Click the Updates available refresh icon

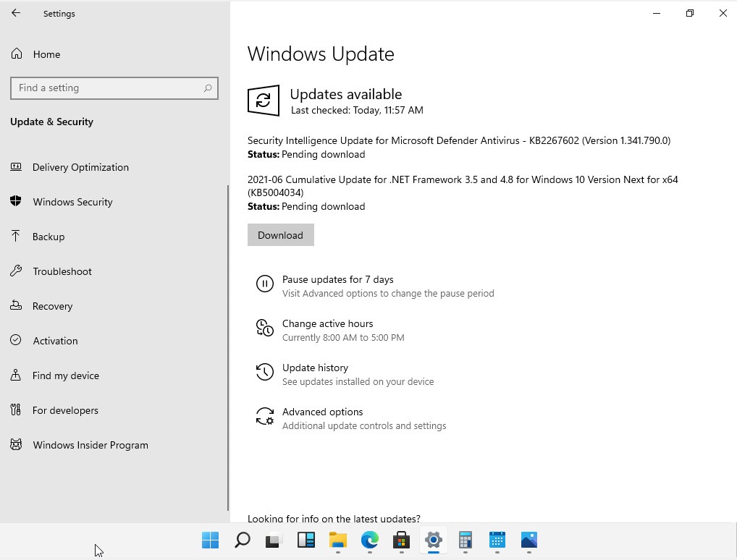click(264, 100)
